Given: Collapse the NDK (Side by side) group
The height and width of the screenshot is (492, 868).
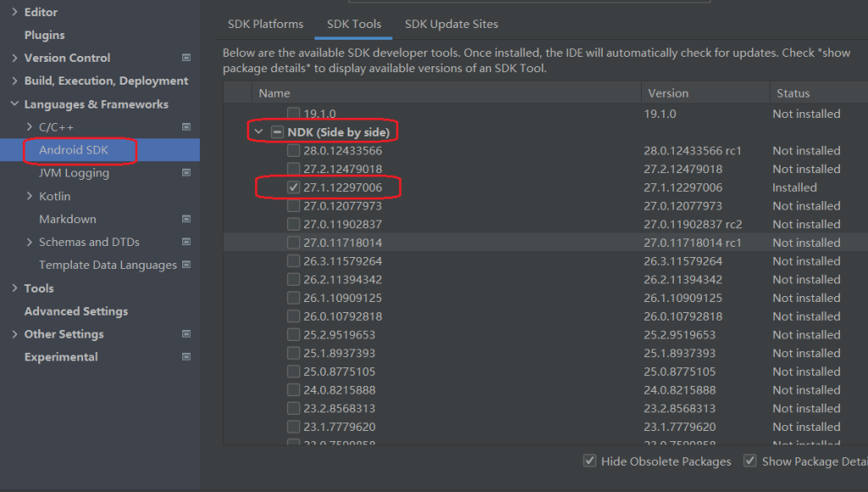Looking at the screenshot, I should 259,132.
